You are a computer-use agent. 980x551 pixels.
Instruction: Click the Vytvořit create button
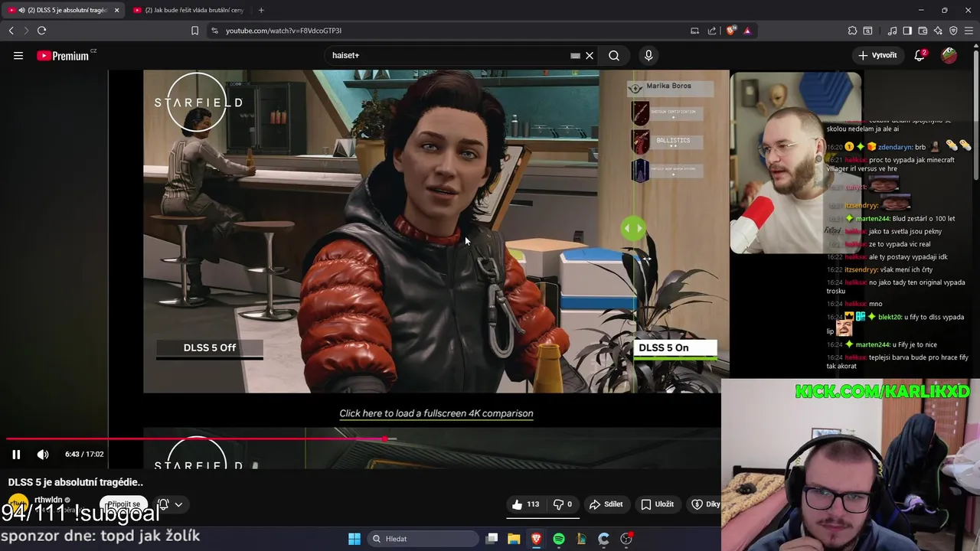[x=877, y=55]
